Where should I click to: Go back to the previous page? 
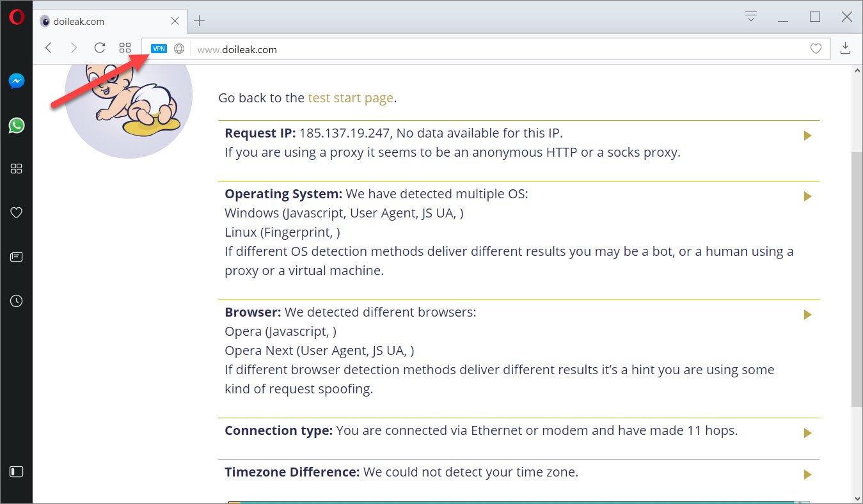pos(49,48)
